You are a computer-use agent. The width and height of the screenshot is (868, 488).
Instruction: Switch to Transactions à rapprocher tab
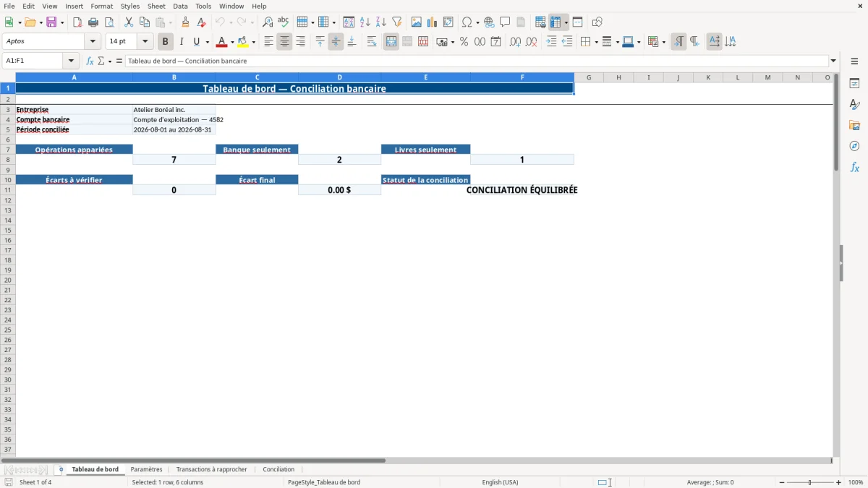point(212,470)
